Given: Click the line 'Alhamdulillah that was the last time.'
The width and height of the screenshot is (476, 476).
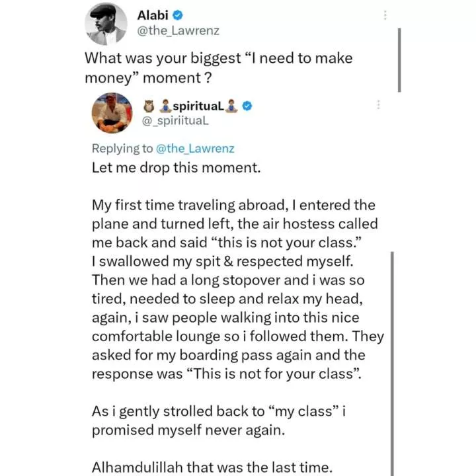Looking at the screenshot, I should [212, 467].
